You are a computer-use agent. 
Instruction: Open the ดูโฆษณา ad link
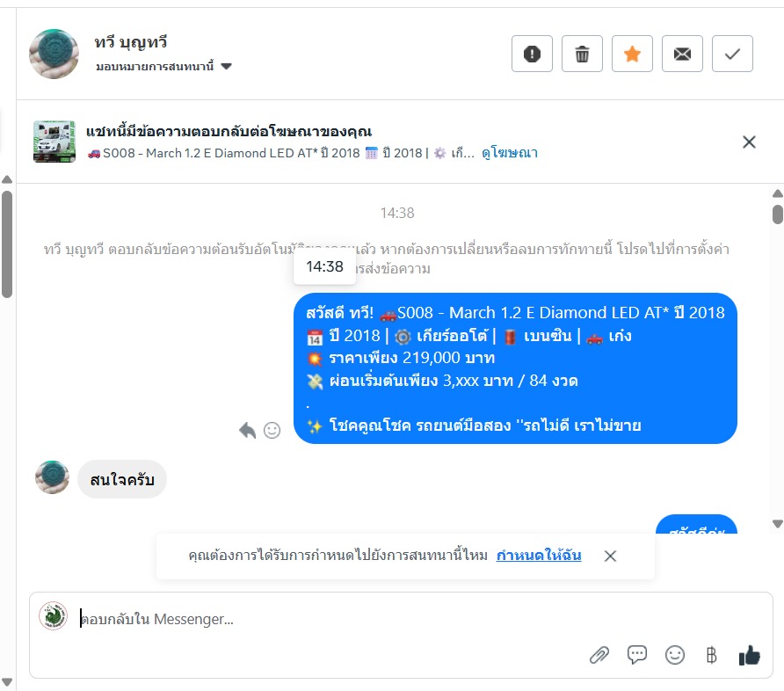click(x=510, y=152)
